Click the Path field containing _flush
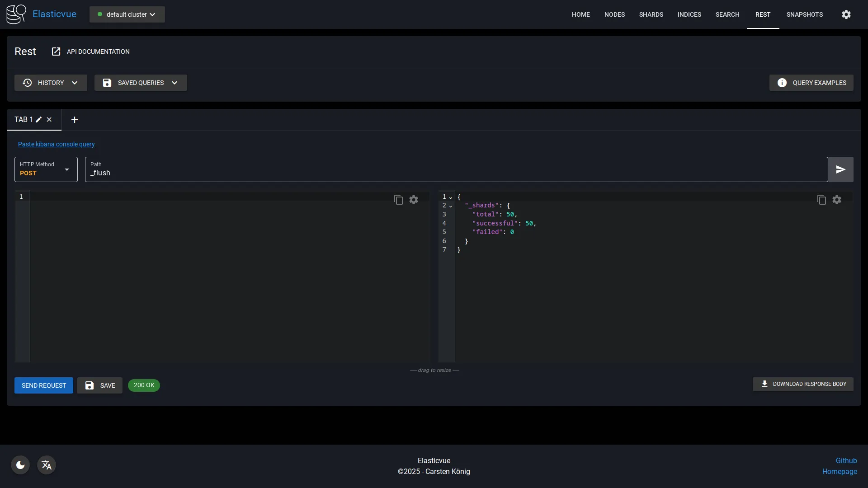Viewport: 868px width, 488px height. (316, 173)
